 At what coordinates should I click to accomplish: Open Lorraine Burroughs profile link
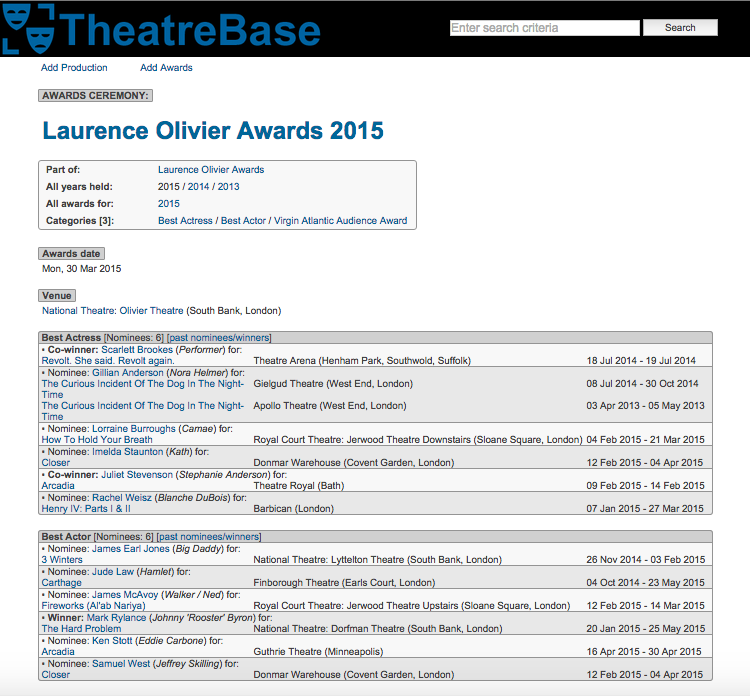point(134,429)
